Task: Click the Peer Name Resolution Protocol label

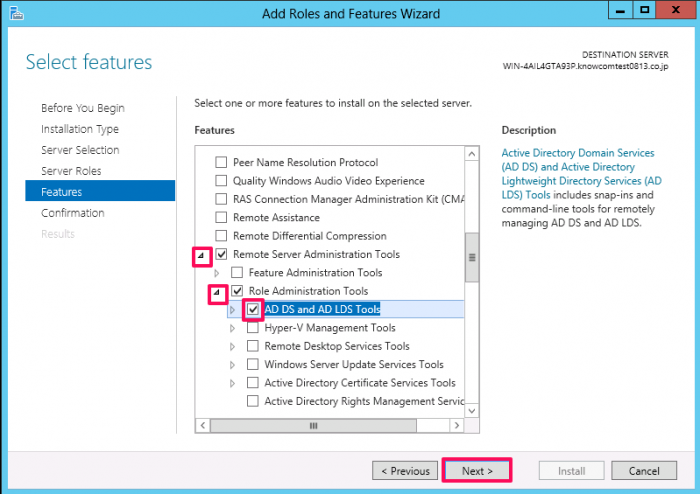Action: click(x=305, y=162)
